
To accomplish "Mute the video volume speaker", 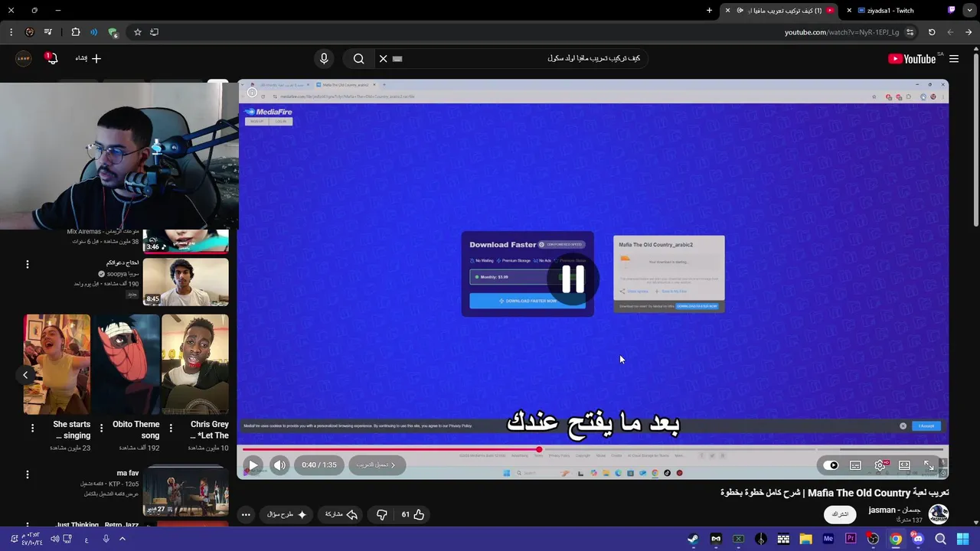I will tap(279, 465).
